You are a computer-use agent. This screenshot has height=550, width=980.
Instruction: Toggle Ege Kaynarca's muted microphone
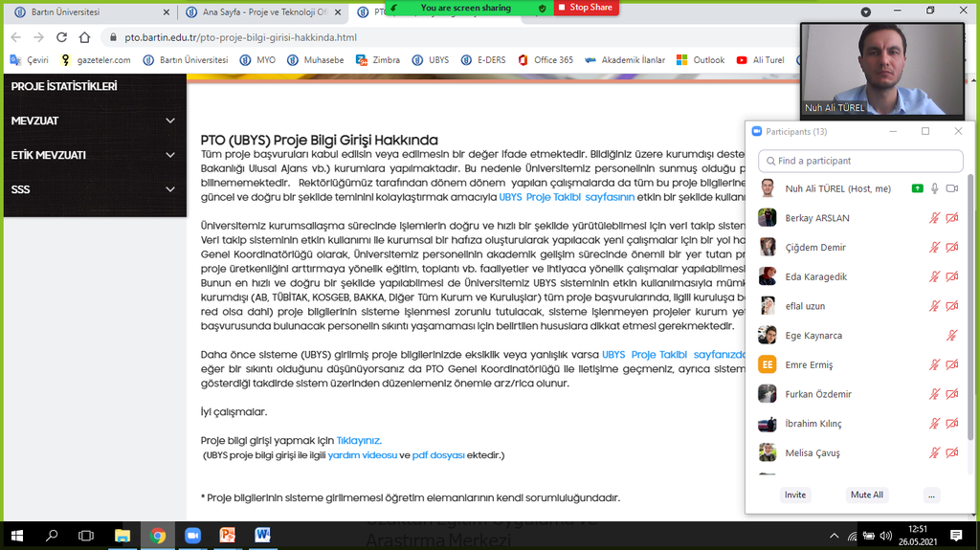point(952,335)
